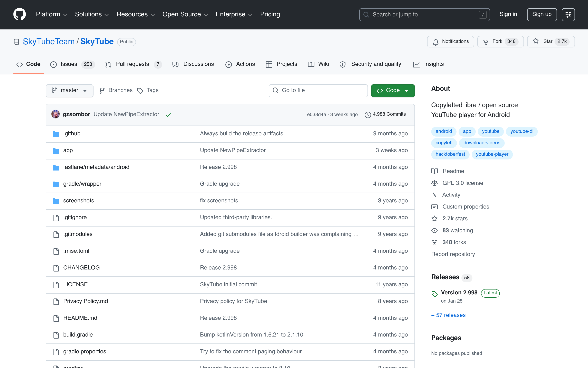Open the GitHub homepage logo
Screen dimensions: 588x368
(x=19, y=14)
